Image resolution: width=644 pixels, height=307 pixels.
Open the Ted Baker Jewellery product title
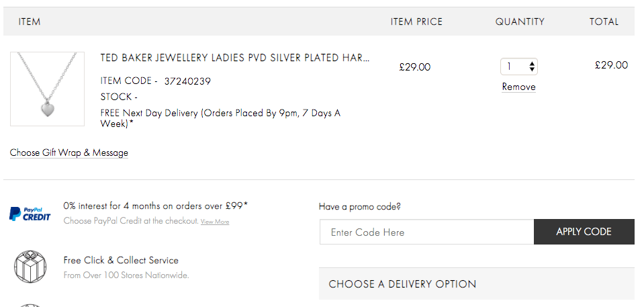(235, 58)
